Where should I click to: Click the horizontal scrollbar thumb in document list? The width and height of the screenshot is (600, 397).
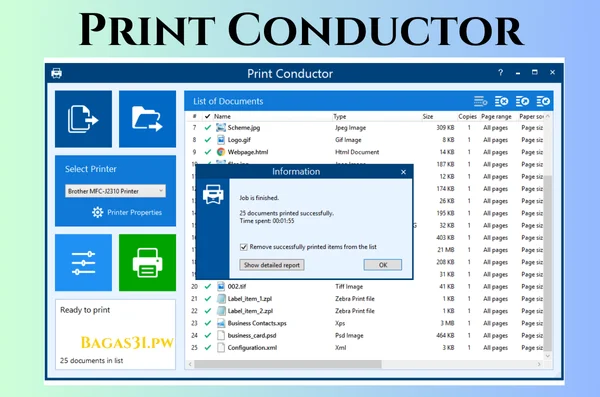point(287,364)
